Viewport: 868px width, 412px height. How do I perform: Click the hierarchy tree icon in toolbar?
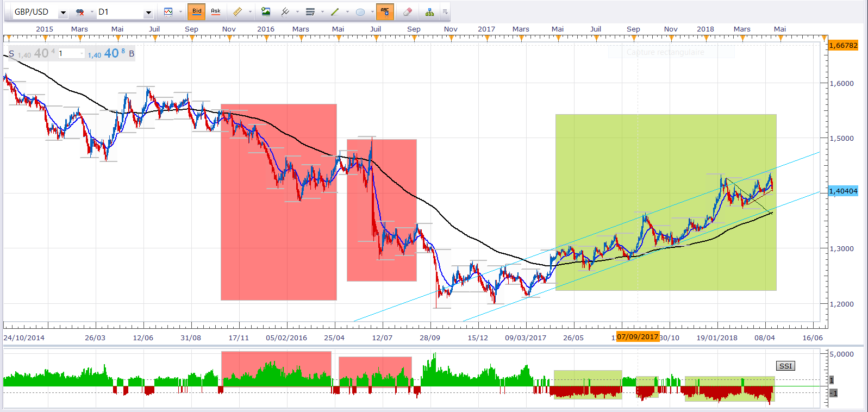point(429,11)
